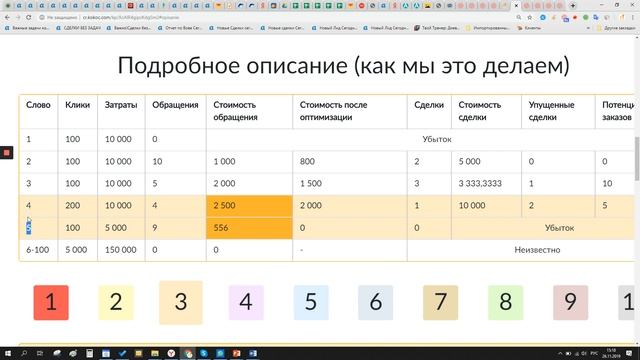
Task: Click the red number 1 square
Action: (51, 302)
